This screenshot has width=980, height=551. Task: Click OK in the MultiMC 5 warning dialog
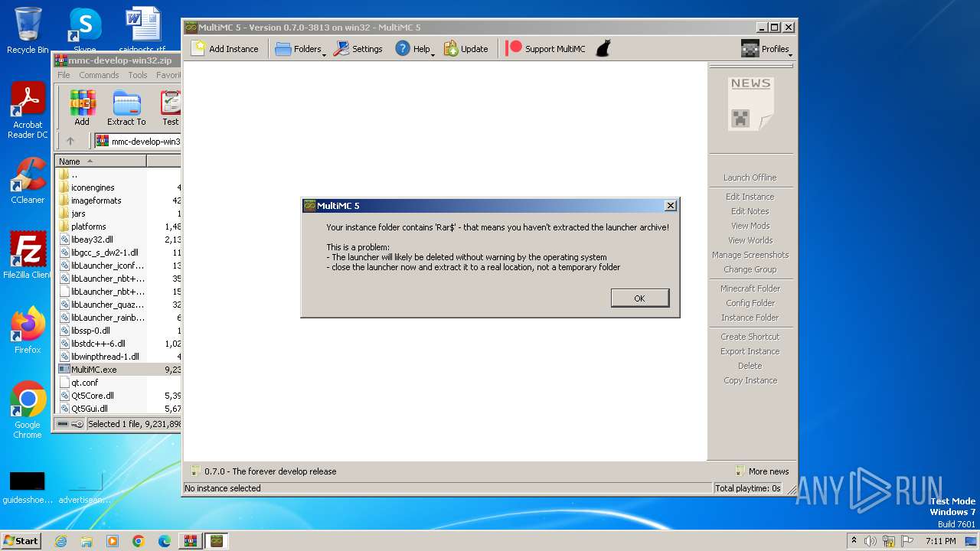(x=640, y=298)
